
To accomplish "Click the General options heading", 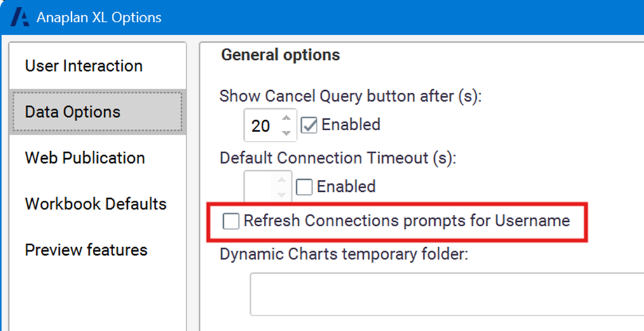I will [280, 55].
